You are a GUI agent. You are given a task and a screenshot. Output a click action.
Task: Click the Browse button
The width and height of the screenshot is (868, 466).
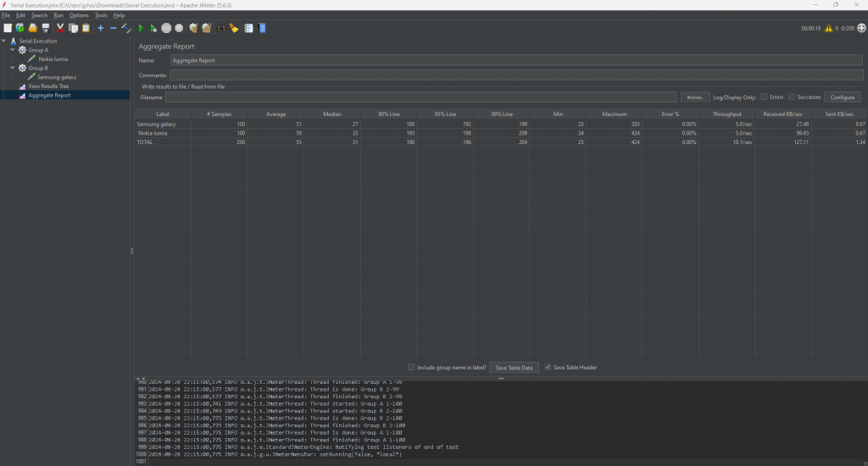point(695,97)
